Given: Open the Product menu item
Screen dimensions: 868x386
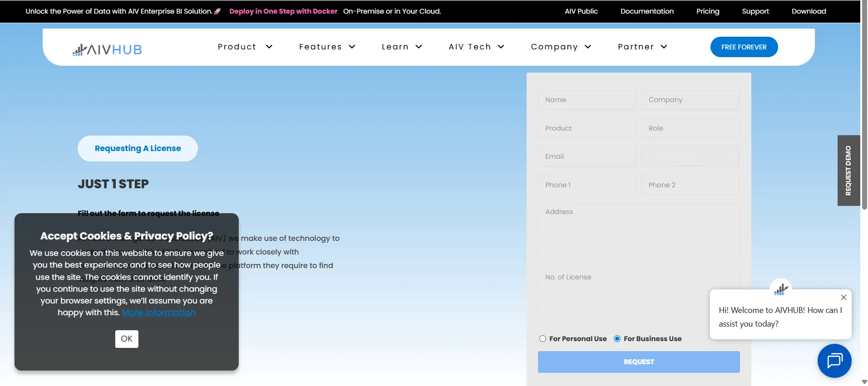Looking at the screenshot, I should [x=237, y=47].
